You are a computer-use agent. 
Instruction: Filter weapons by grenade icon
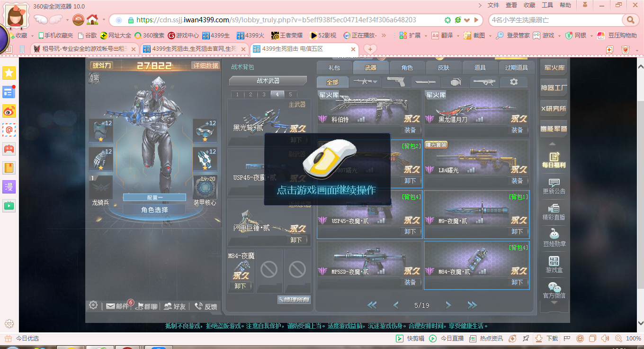pyautogui.click(x=455, y=82)
